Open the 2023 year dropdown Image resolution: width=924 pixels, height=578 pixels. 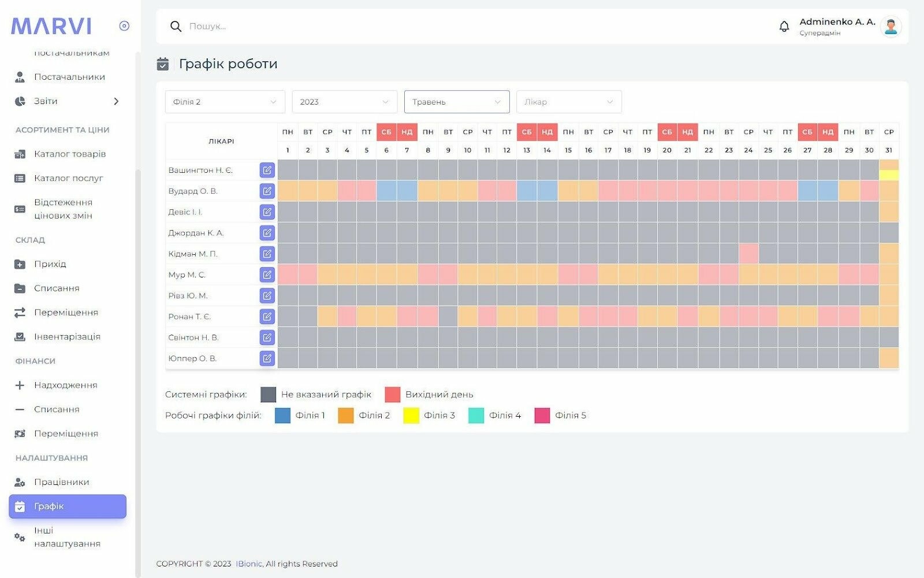(344, 102)
